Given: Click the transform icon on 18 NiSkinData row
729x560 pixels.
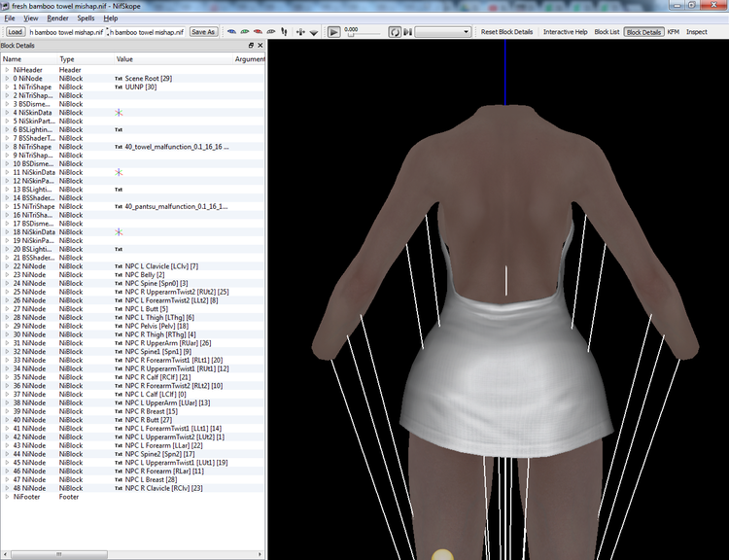Looking at the screenshot, I should (119, 232).
